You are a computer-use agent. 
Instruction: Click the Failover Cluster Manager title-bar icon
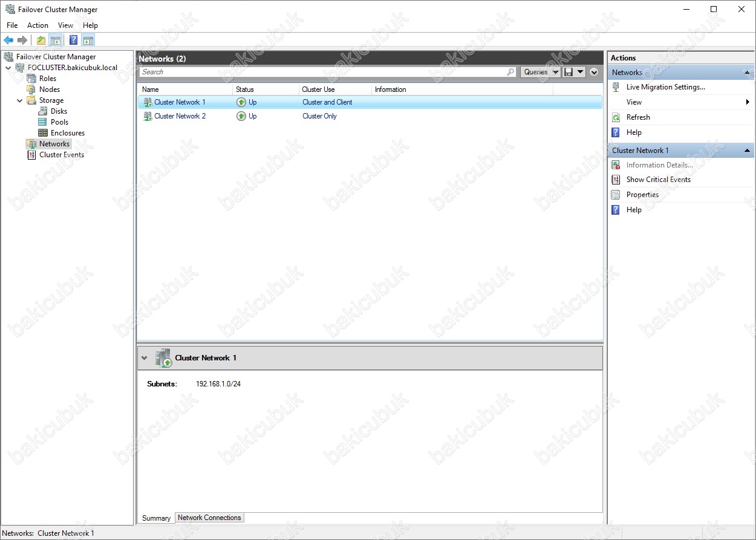point(10,9)
